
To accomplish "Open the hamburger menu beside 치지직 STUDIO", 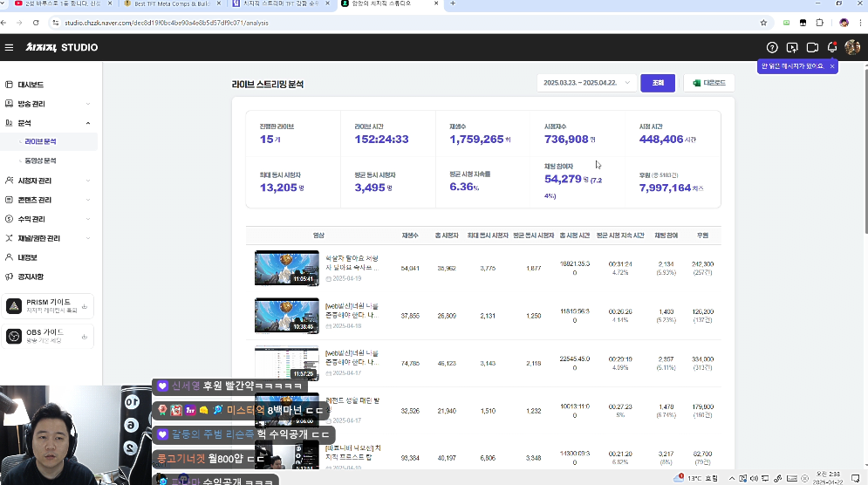I will pos(9,47).
